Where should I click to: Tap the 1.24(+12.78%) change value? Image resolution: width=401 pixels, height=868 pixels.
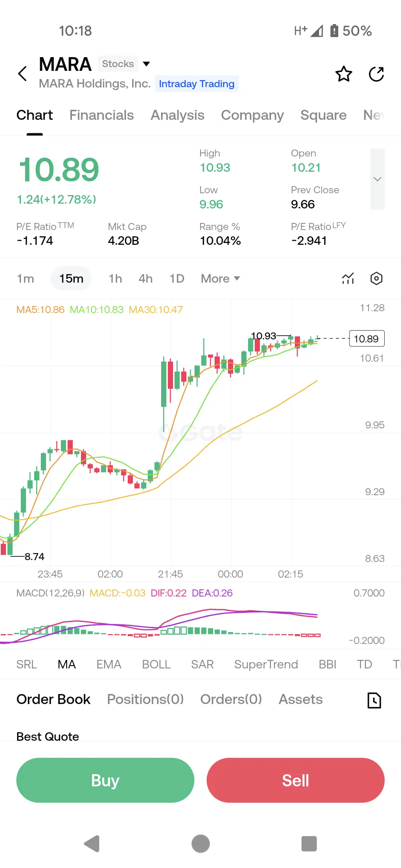(56, 200)
